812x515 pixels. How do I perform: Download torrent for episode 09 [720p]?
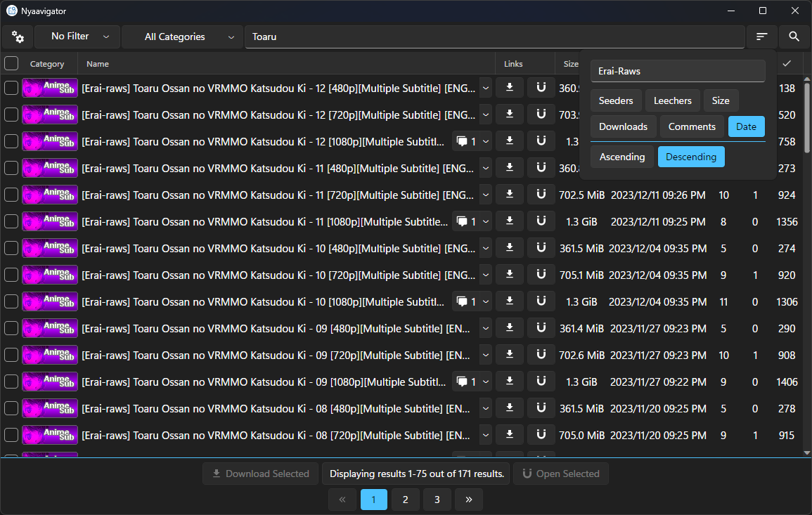510,355
